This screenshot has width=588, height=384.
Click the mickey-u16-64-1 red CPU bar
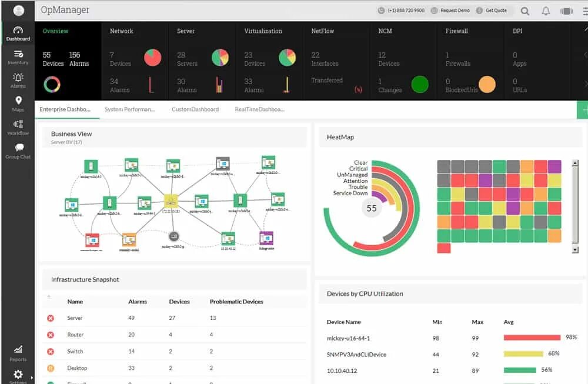click(x=532, y=338)
